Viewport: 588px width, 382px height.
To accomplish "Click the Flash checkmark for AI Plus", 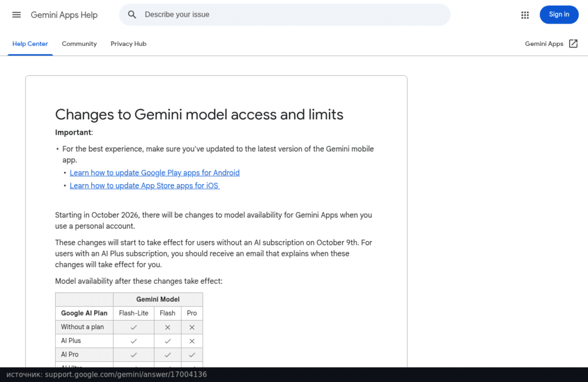I will pyautogui.click(x=168, y=341).
